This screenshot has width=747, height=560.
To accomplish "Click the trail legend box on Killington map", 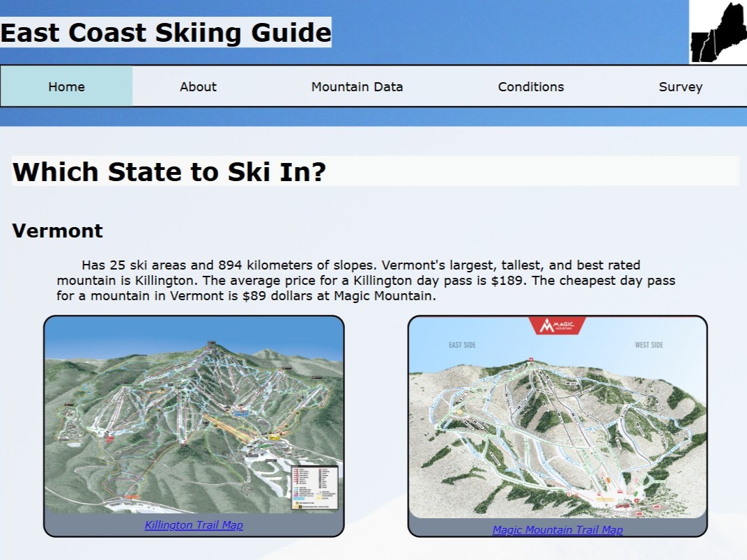I will [x=315, y=487].
